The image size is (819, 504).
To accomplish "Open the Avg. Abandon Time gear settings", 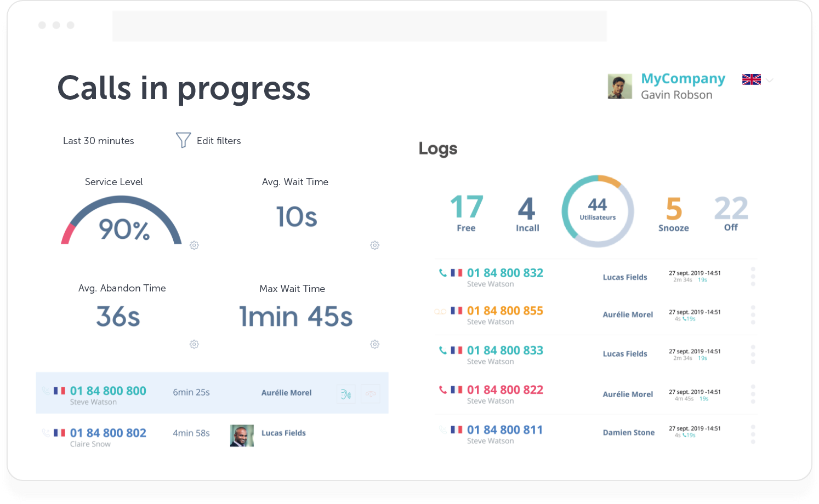I will click(194, 345).
